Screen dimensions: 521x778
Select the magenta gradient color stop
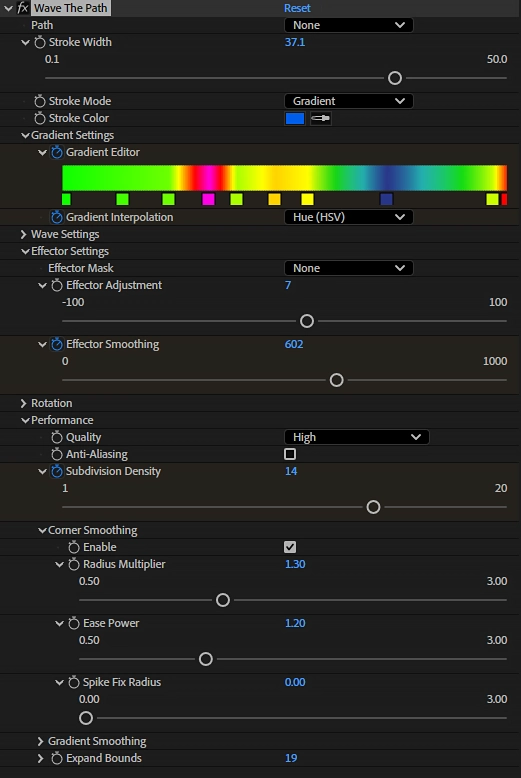208,199
